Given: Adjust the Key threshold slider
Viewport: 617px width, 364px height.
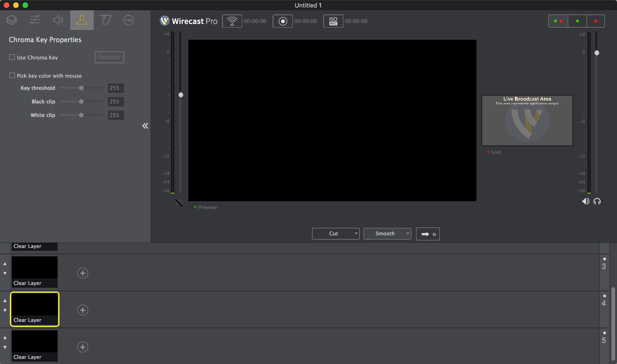Looking at the screenshot, I should click(82, 88).
